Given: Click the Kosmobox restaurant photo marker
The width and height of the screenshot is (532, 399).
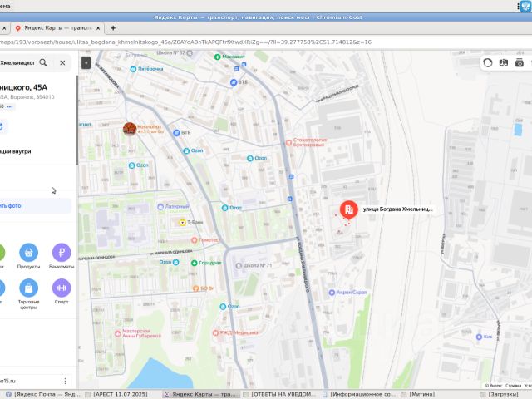Looking at the screenshot, I should [x=130, y=129].
